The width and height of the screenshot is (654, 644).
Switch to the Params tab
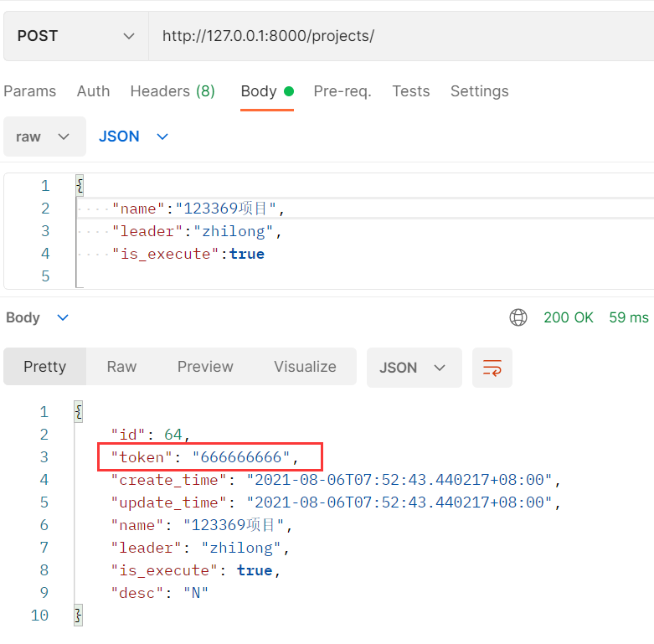(30, 91)
